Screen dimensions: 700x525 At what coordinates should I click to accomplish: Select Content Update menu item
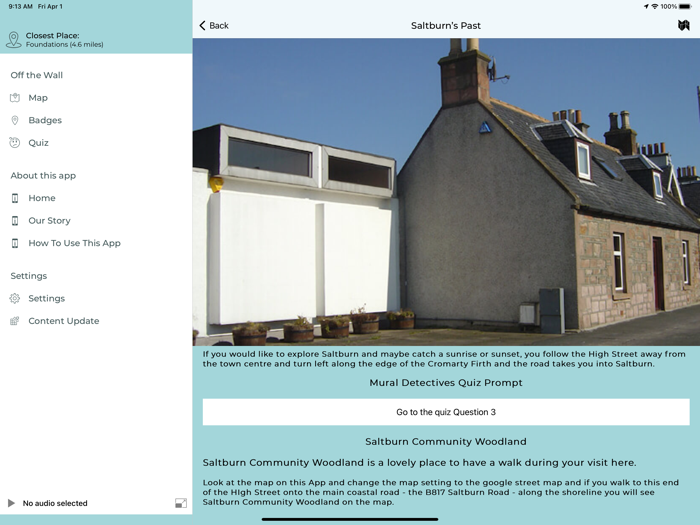tap(64, 321)
